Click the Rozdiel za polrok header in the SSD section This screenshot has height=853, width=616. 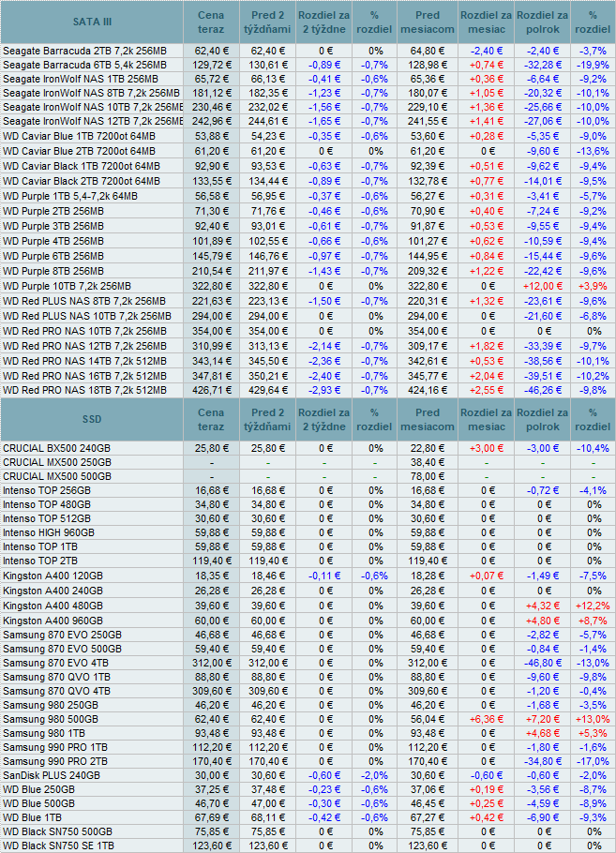[x=543, y=419]
